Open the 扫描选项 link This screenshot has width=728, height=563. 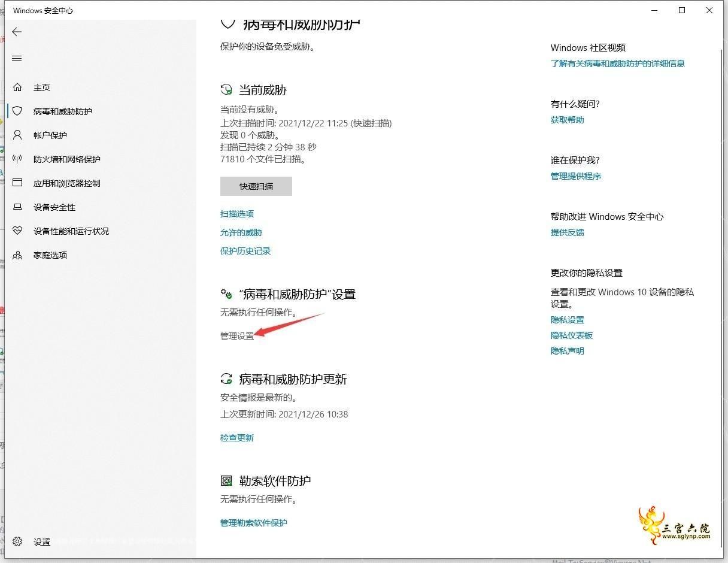coord(237,214)
